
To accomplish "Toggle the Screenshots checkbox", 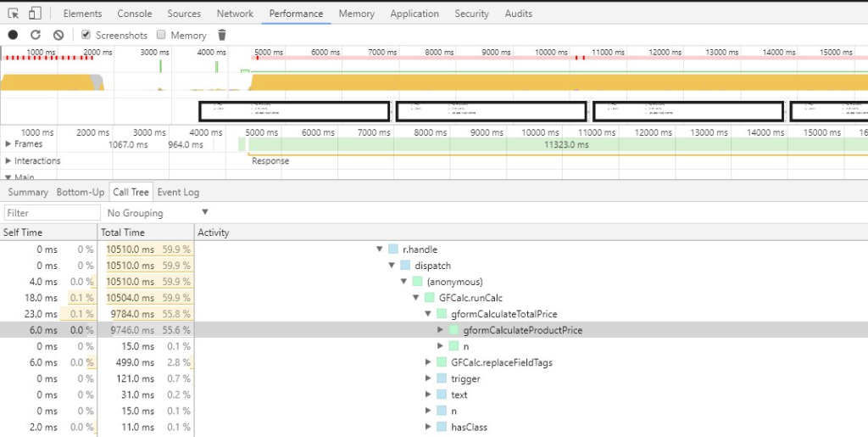I will (86, 35).
